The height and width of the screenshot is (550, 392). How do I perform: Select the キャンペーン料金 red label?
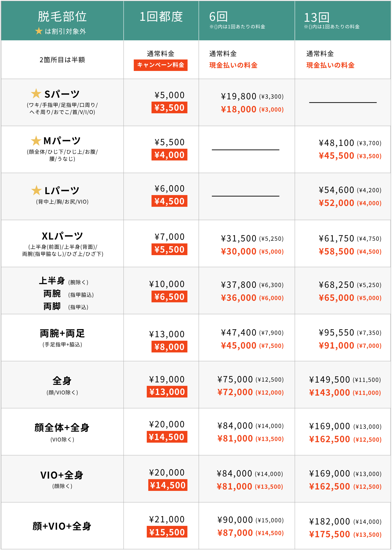(161, 65)
